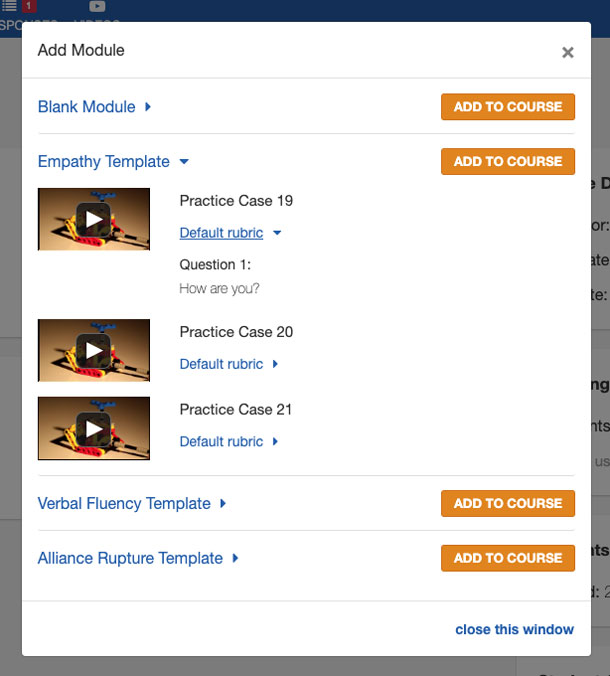Viewport: 610px width, 676px height.
Task: Expand Default rubric arrow for Practice Case 20
Action: click(x=275, y=364)
